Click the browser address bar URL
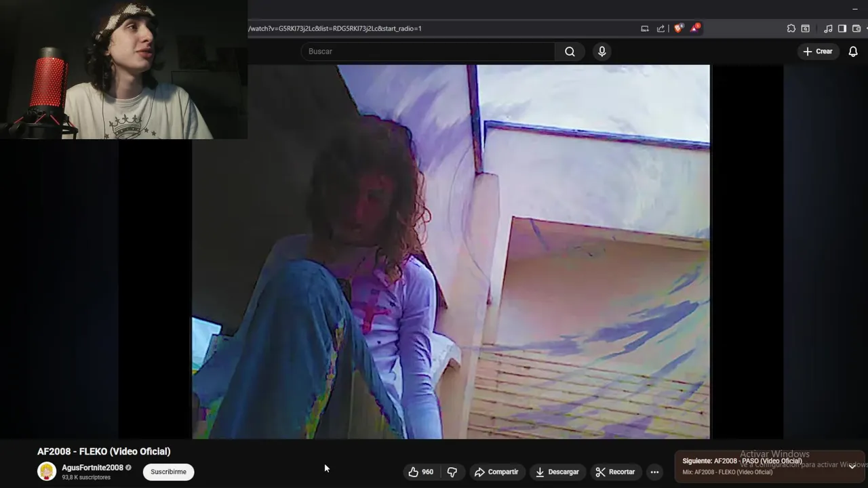Viewport: 868px width, 488px height. pyautogui.click(x=334, y=28)
